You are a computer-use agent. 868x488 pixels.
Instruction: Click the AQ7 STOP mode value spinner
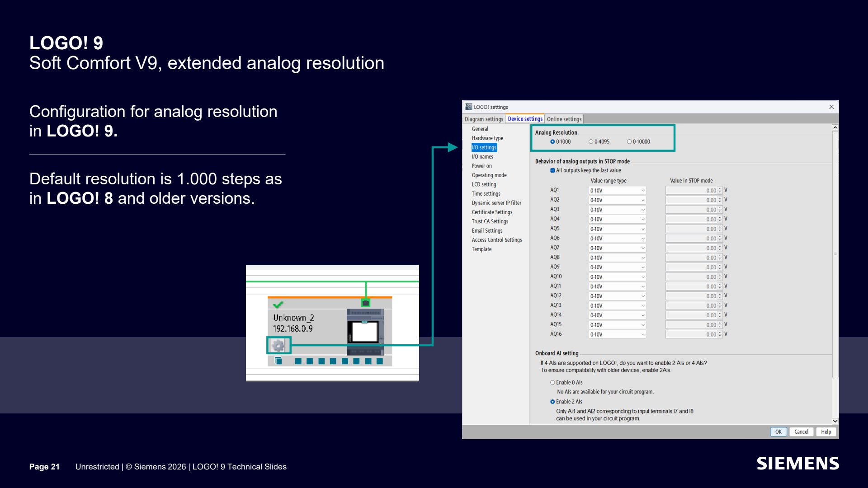tap(720, 248)
